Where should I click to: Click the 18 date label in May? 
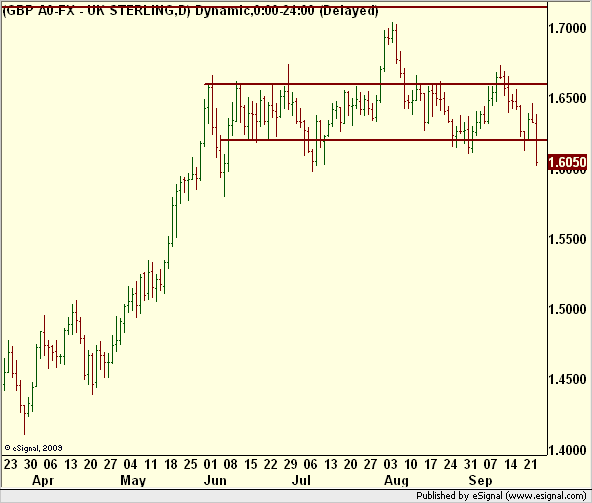click(171, 464)
